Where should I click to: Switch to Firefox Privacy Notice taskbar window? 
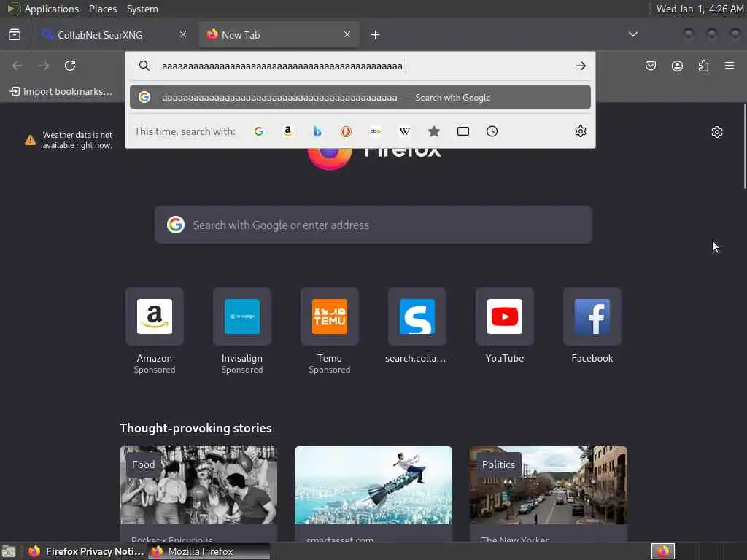86,551
